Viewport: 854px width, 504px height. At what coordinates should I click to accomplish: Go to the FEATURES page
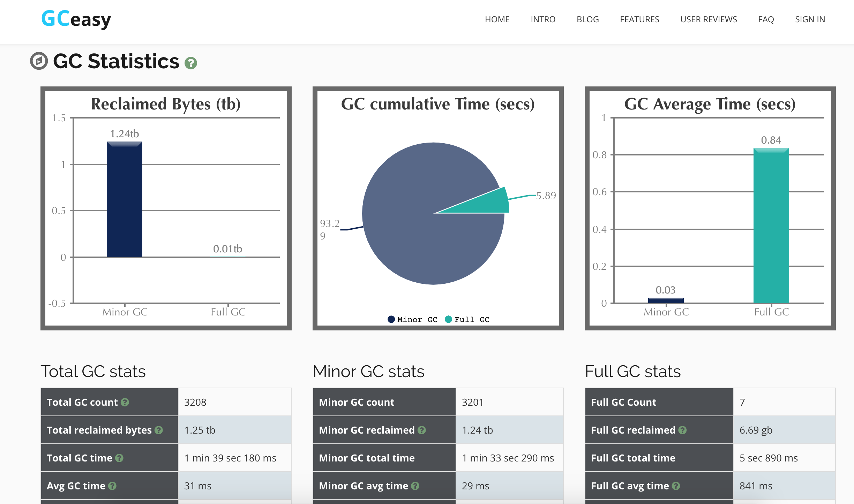click(x=639, y=20)
